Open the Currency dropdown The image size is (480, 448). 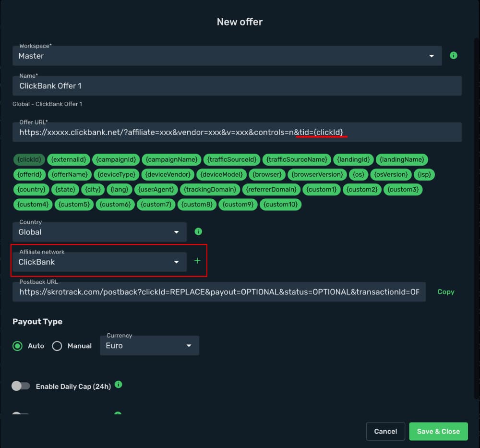click(149, 346)
